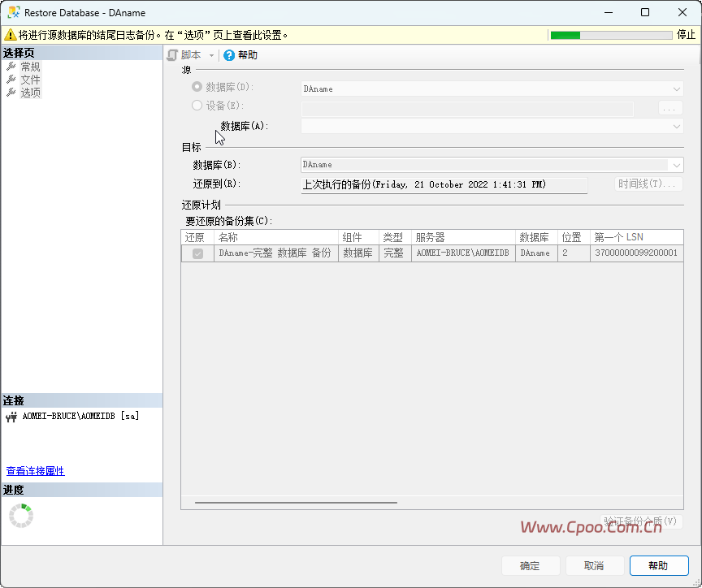Viewport: 702px width, 588px height.
Task: Click the 名称 column header
Action: [276, 237]
